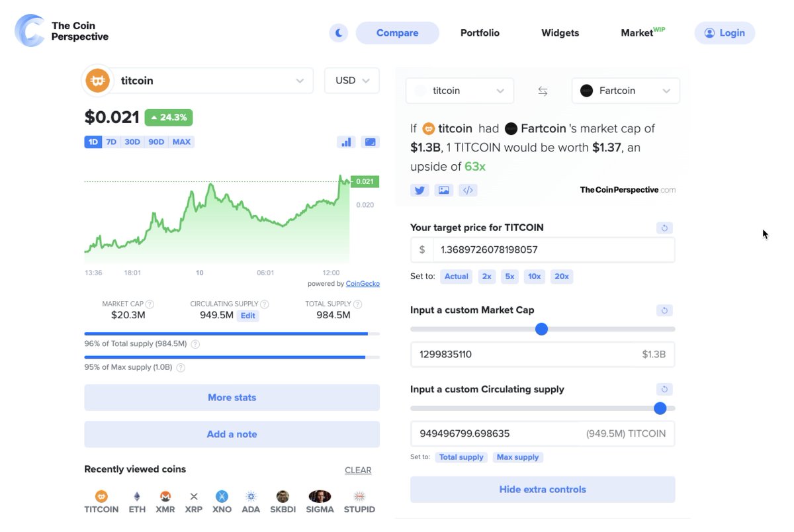This screenshot has height=532, width=794.
Task: Click Circulating Supply help question icon
Action: click(x=264, y=304)
